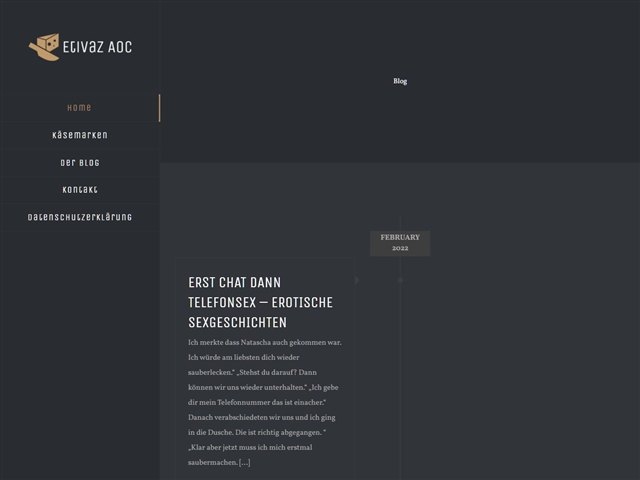This screenshot has width=640, height=480.
Task: Click the Etivaz AOC site title text
Action: click(97, 47)
